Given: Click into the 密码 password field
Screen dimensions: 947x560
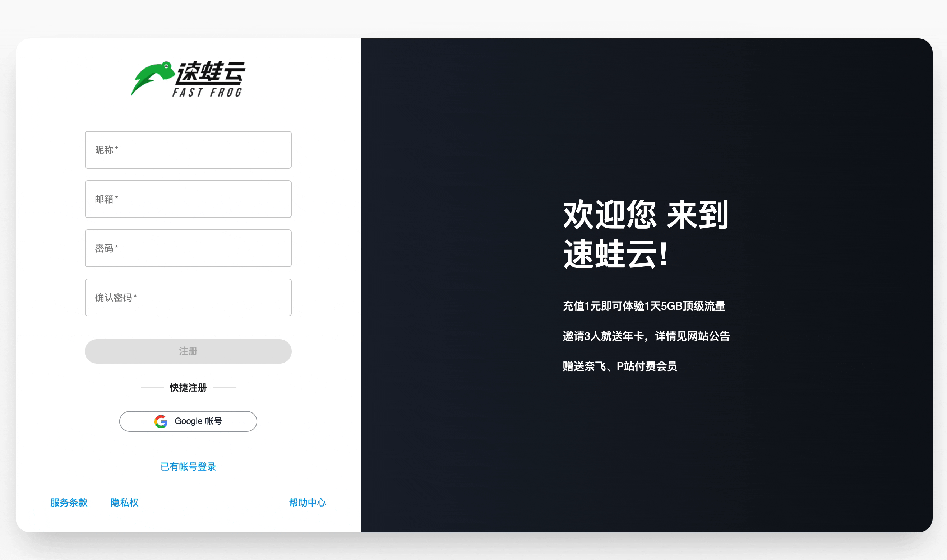Looking at the screenshot, I should pyautogui.click(x=188, y=248).
